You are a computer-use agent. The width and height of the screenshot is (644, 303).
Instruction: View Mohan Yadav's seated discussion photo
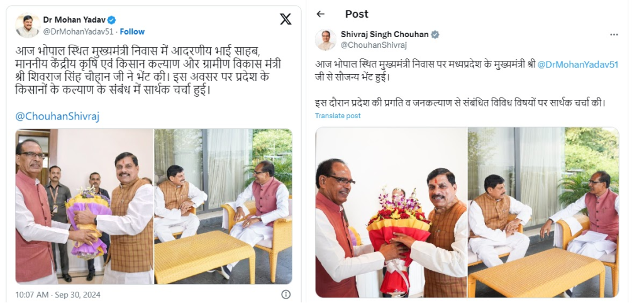point(223,207)
